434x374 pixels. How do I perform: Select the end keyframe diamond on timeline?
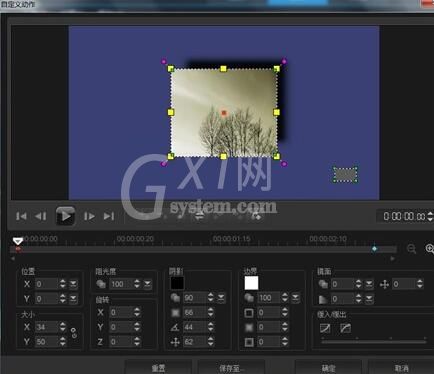click(x=375, y=249)
